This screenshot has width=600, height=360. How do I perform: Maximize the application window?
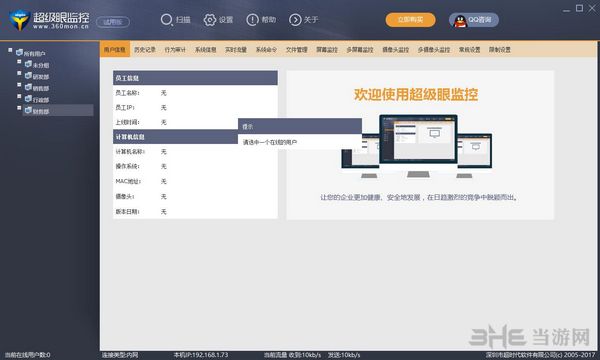[579, 8]
